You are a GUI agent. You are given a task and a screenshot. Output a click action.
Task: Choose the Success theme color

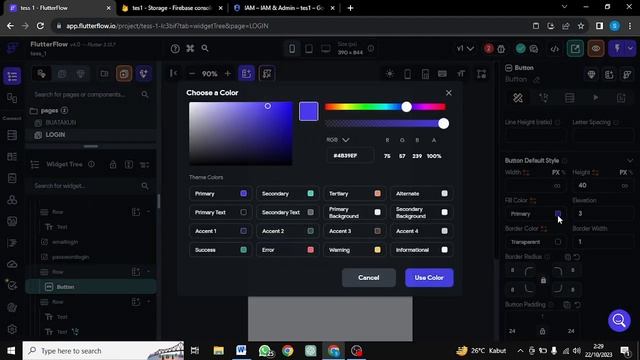tap(220, 250)
